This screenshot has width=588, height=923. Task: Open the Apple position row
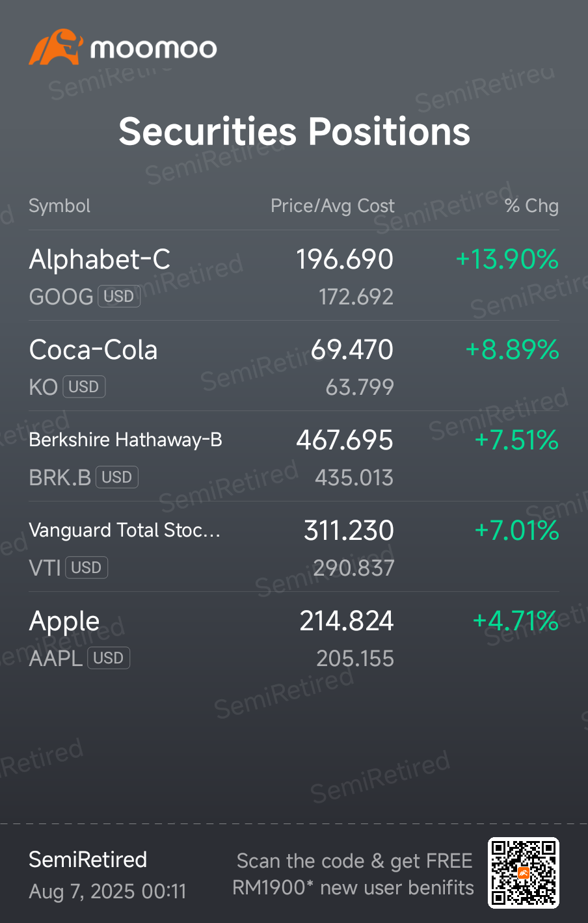[x=294, y=637]
